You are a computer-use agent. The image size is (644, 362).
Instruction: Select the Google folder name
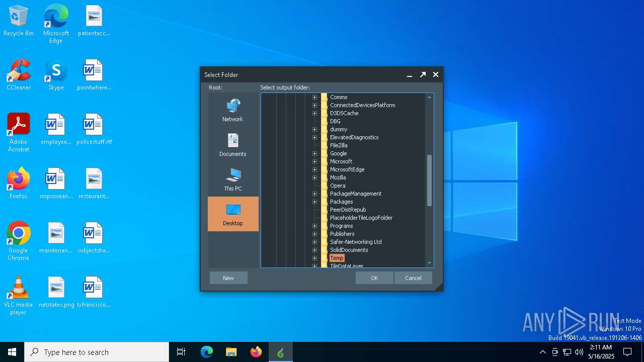338,153
